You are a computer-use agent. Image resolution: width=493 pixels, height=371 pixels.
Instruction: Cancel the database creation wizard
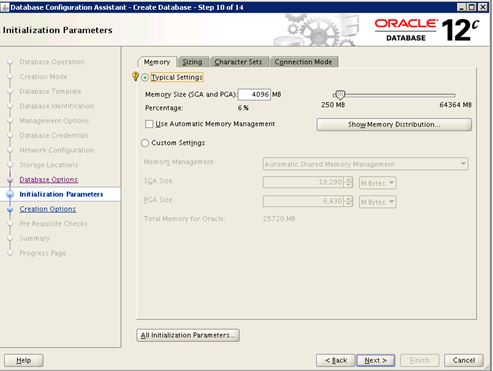pyautogui.click(x=464, y=360)
